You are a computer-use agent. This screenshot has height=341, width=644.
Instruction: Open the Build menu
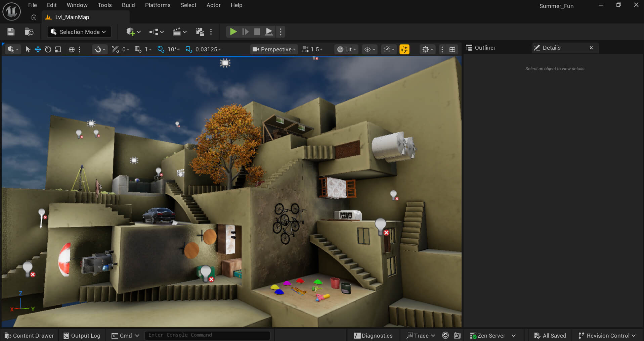[x=128, y=5]
